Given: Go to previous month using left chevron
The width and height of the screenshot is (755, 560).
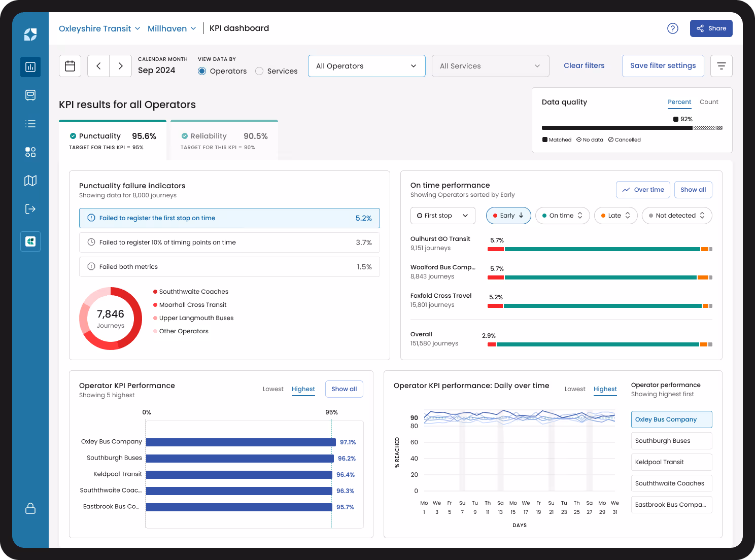Looking at the screenshot, I should [x=98, y=65].
